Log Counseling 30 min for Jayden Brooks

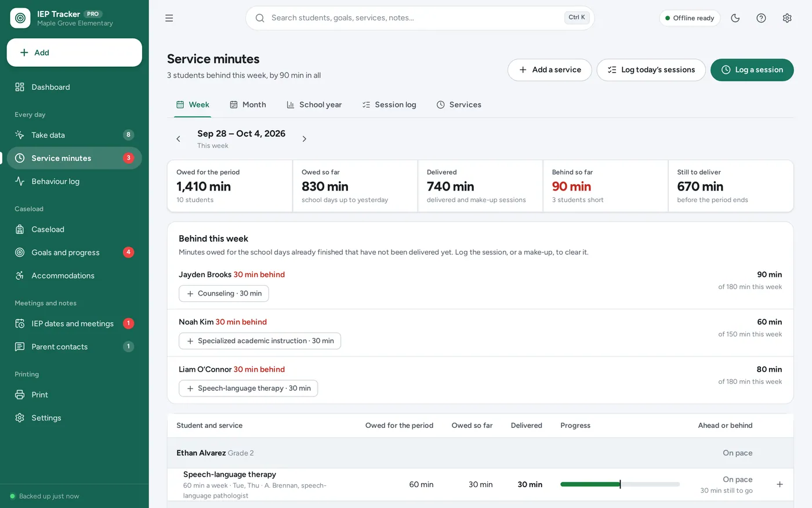tap(223, 293)
